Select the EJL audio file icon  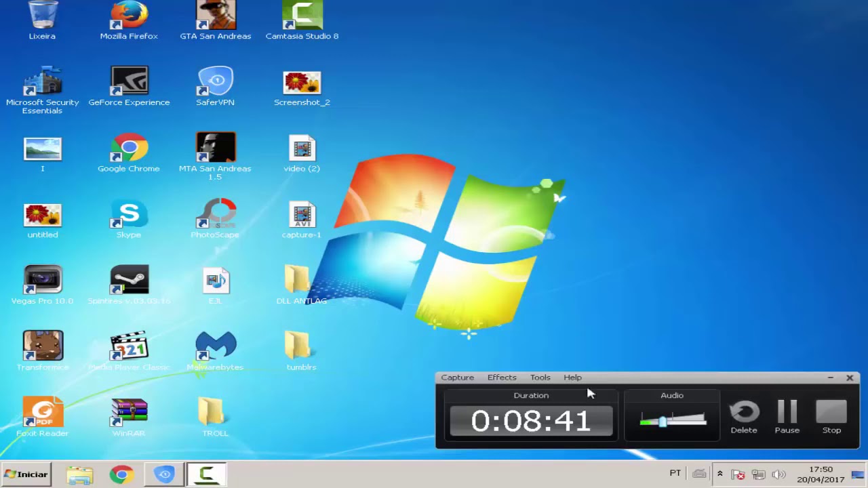216,285
